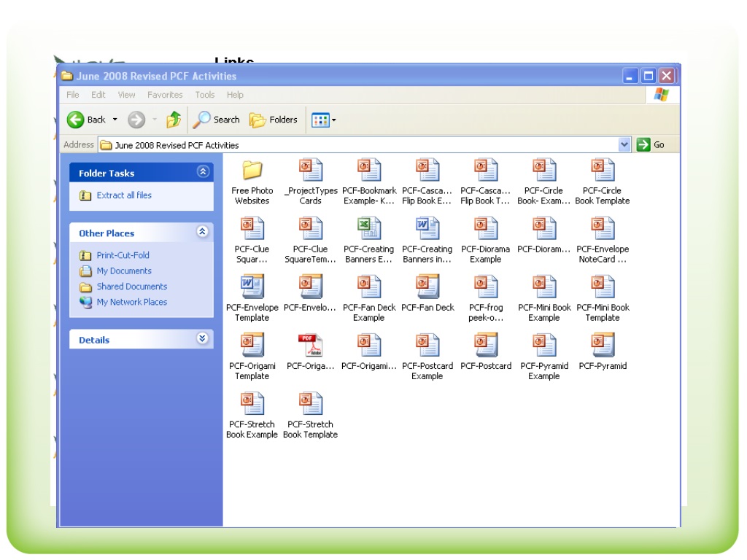Collapse the Other Places panel
This screenshot has height=560, width=747.
pyautogui.click(x=203, y=232)
